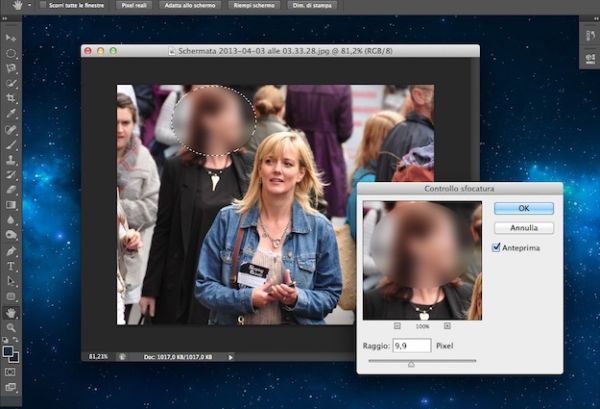Click OK in Controllo sfocatura dialog
The image size is (600, 409).
click(x=523, y=208)
